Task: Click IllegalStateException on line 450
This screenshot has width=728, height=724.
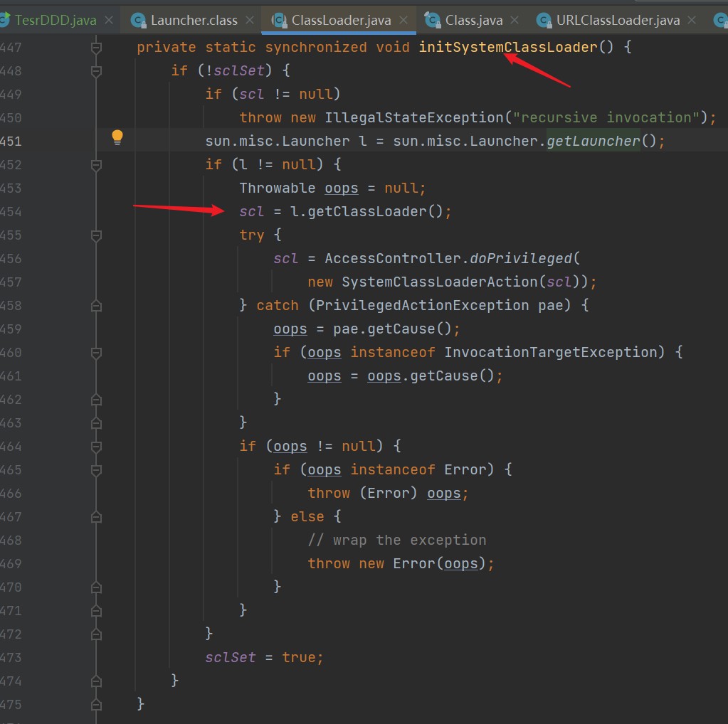Action: point(414,118)
